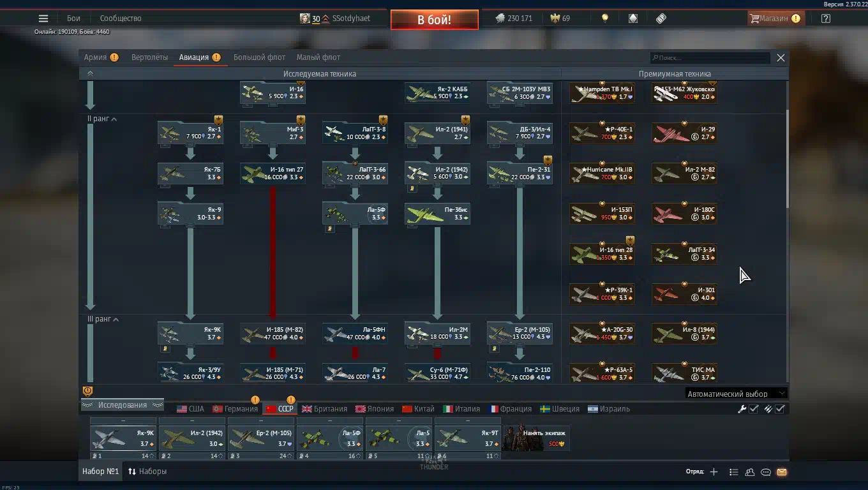Screen dimensions: 868x490
Task: Open the Автоматический выбор dropdown
Action: 735,394
